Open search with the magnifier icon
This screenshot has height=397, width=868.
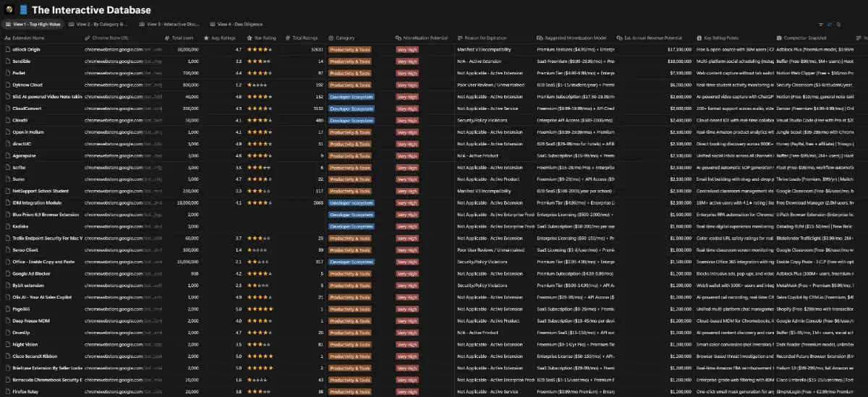838,25
